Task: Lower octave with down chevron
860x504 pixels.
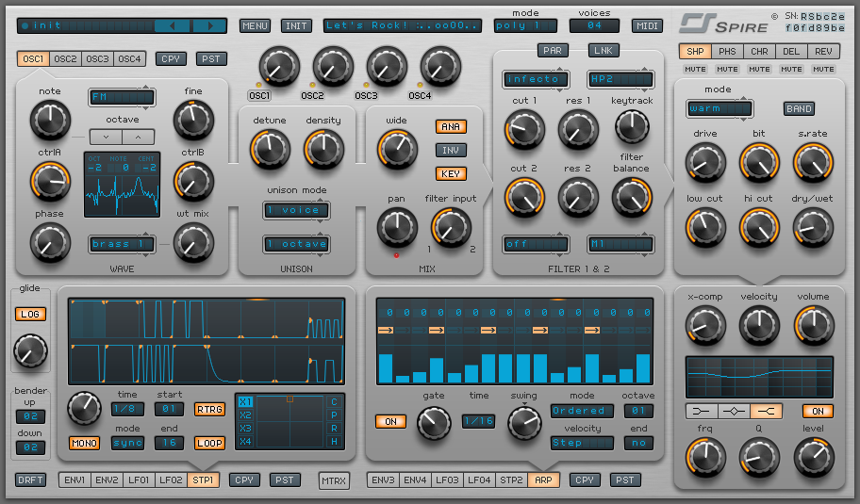Action: (x=106, y=137)
